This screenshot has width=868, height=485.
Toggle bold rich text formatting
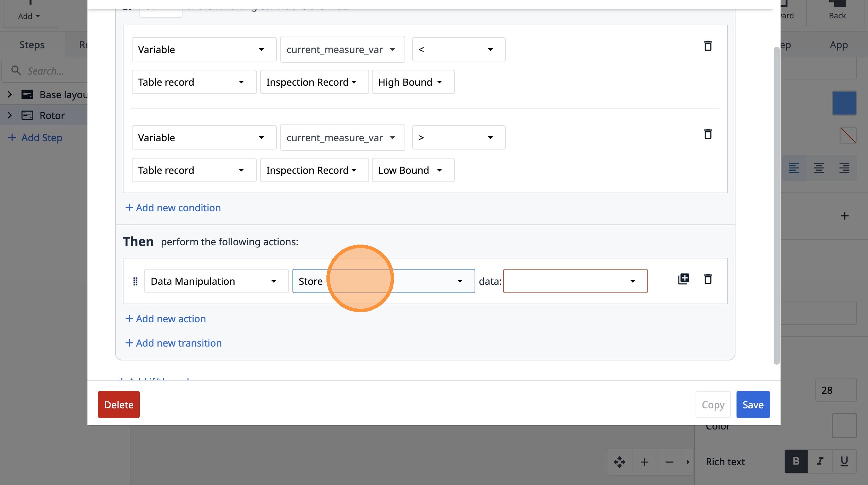796,461
